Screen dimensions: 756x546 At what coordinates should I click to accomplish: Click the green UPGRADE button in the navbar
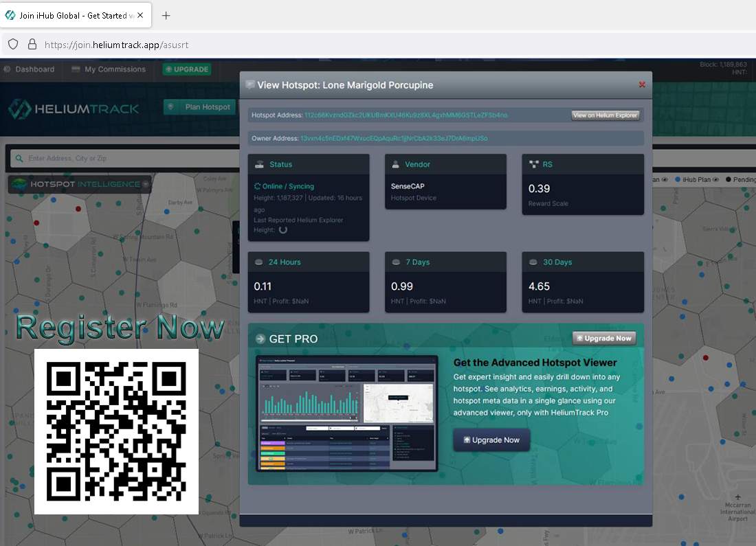click(187, 69)
